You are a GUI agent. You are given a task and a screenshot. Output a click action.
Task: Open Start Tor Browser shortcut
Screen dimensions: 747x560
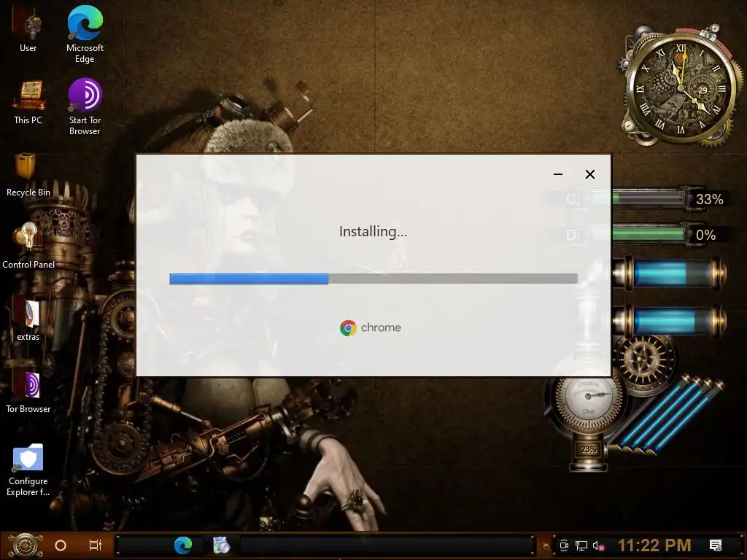(x=85, y=106)
